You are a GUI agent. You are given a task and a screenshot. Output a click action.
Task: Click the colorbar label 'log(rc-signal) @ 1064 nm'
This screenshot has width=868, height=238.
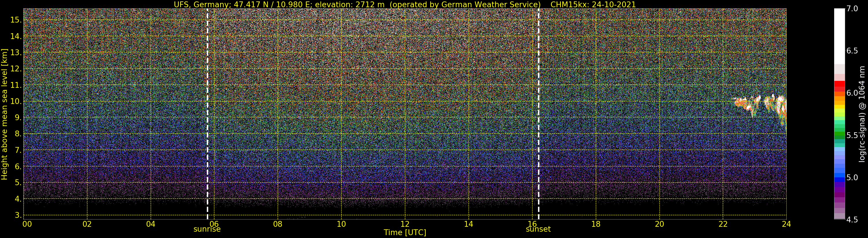(x=861, y=114)
